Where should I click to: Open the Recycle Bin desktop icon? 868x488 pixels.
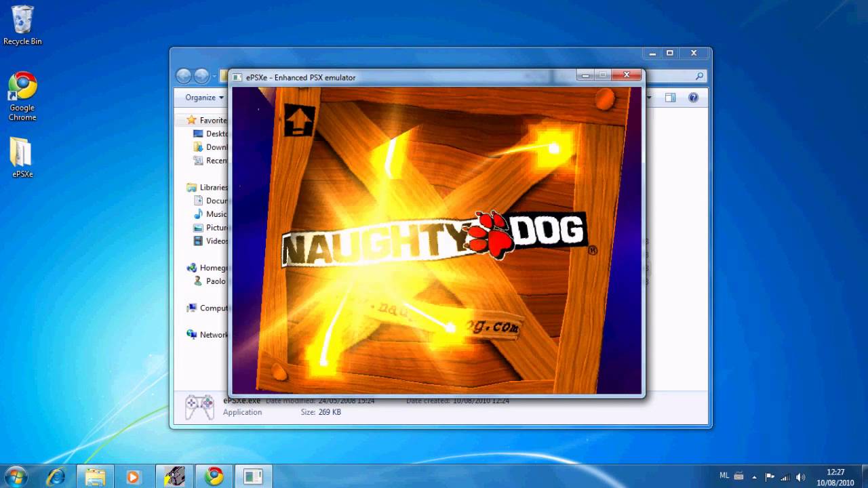22,25
